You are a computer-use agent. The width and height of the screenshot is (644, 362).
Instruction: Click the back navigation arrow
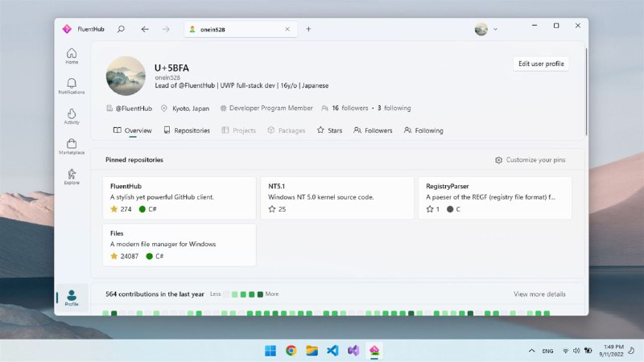(x=145, y=29)
